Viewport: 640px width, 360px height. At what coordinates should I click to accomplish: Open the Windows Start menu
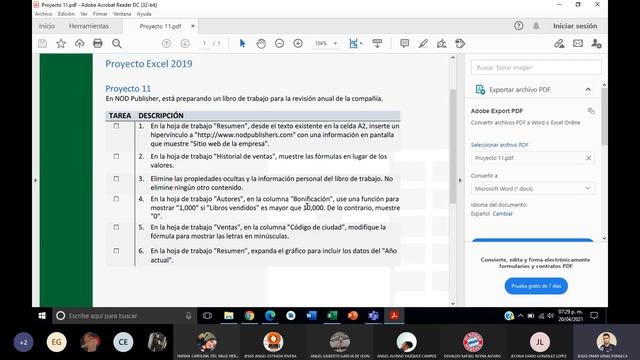(x=42, y=316)
